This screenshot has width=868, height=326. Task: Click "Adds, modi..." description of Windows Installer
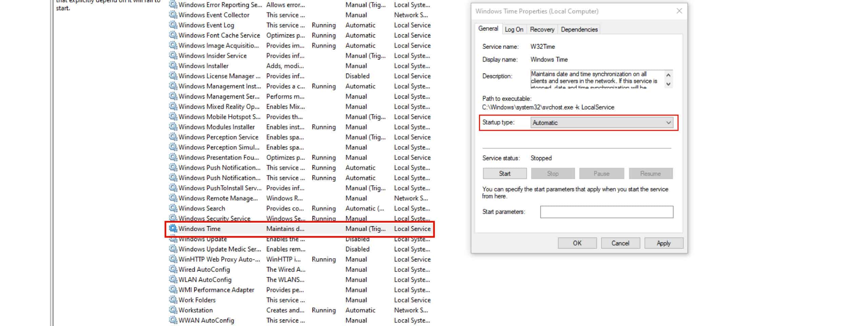tap(285, 66)
